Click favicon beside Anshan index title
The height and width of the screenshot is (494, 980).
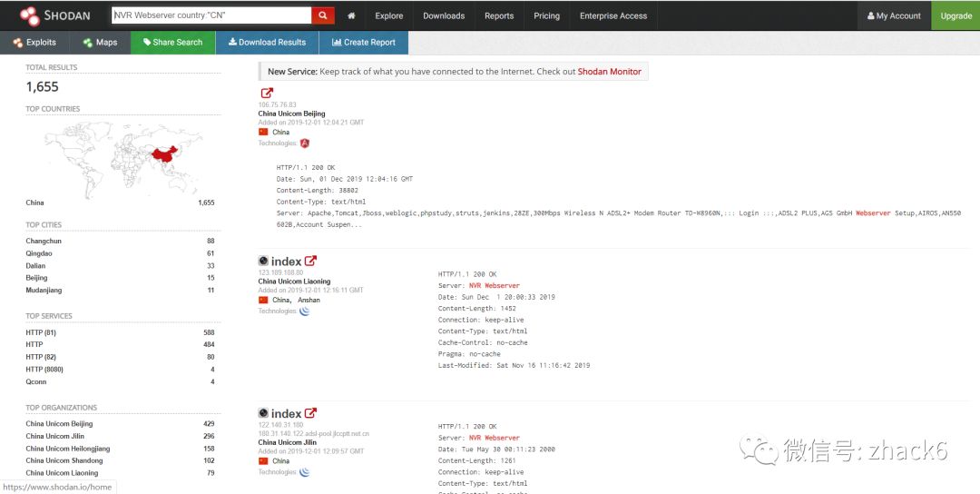coord(263,261)
